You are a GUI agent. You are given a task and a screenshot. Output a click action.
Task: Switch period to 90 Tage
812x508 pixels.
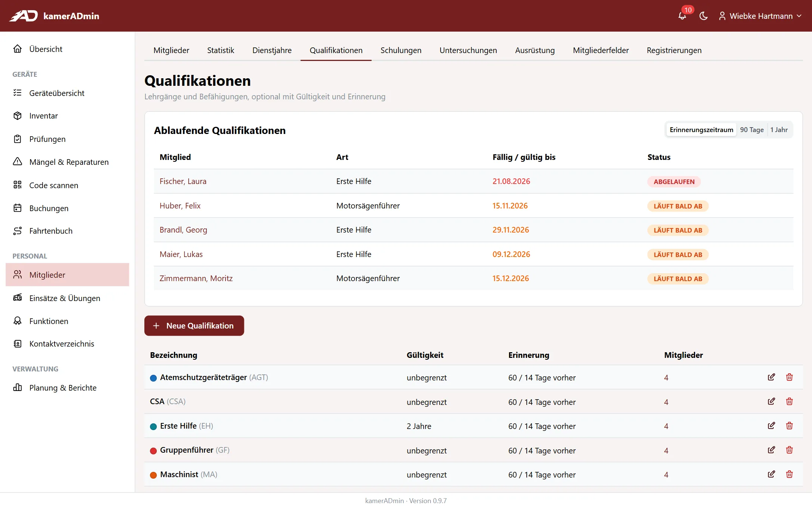(x=752, y=130)
